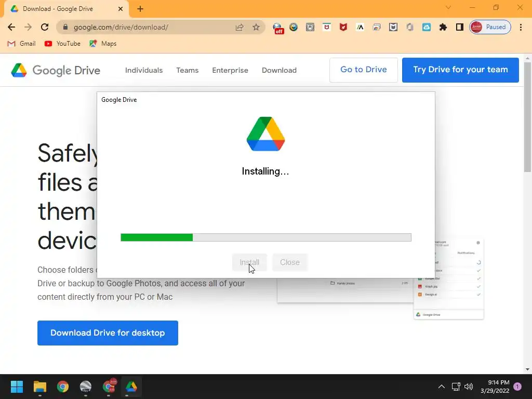Open the Teams menu item
This screenshot has height=399, width=532.
coord(187,70)
